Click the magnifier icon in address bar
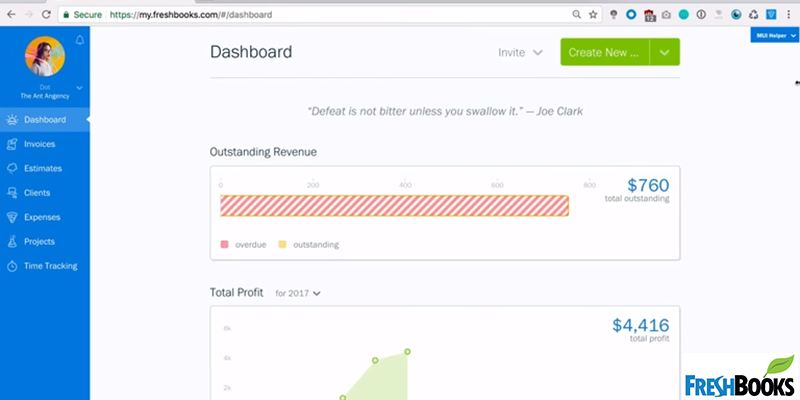This screenshot has width=800, height=400. [x=577, y=15]
